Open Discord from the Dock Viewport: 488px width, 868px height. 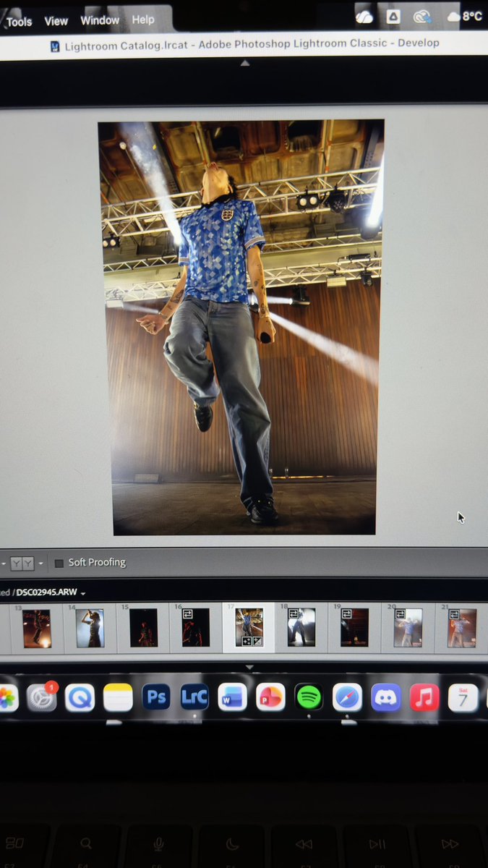[385, 697]
